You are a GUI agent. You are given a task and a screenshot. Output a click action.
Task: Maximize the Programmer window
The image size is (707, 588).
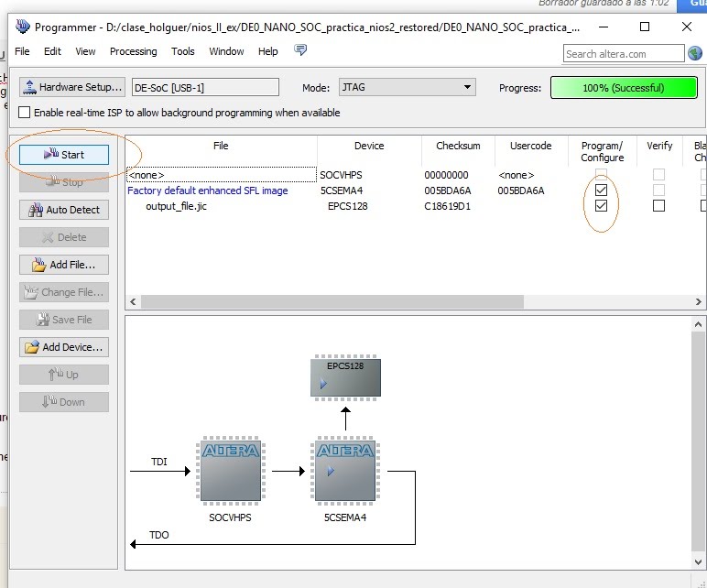pyautogui.click(x=645, y=27)
